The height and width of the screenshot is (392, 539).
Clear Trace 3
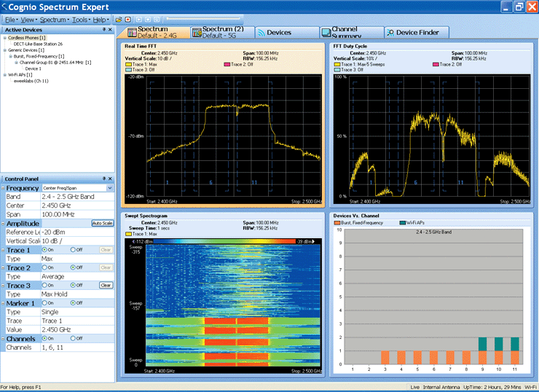[106, 285]
